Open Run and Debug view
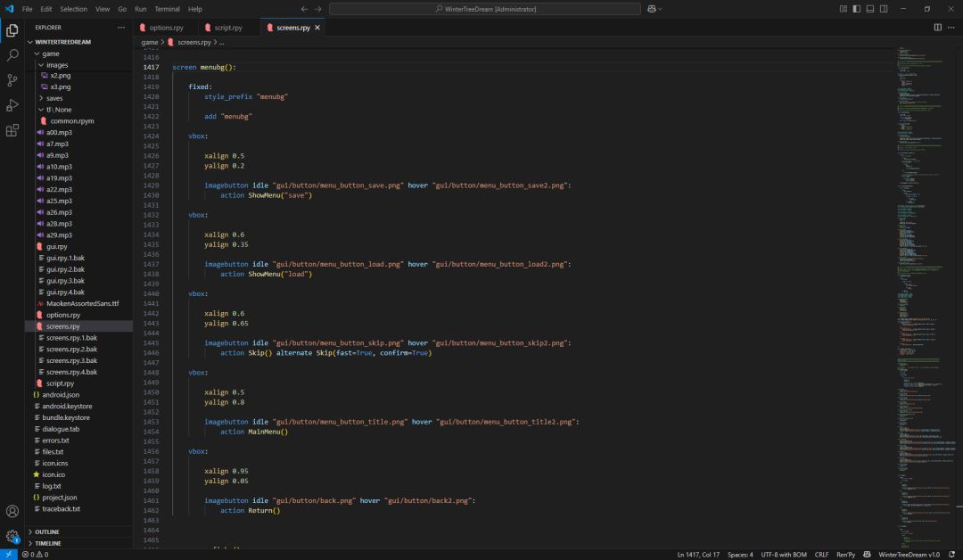 [x=12, y=105]
